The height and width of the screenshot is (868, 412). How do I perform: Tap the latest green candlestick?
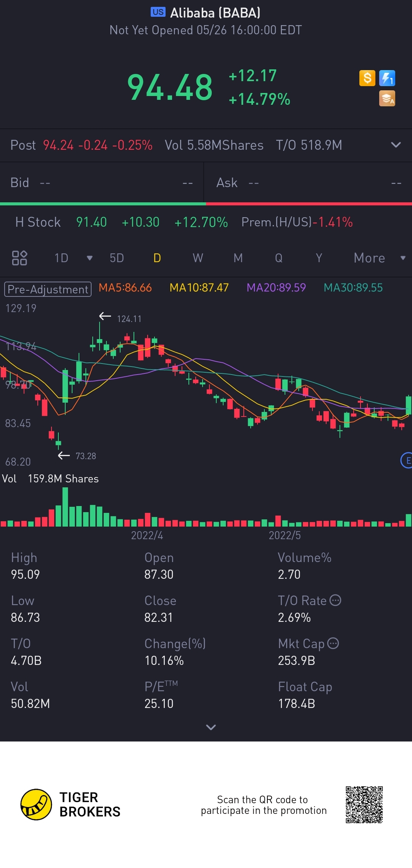[409, 405]
